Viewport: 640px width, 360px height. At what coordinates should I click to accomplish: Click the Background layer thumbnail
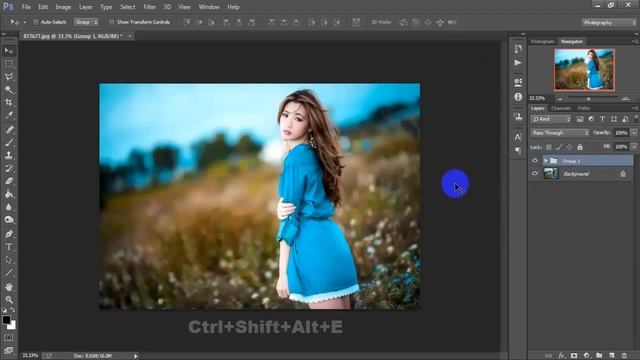click(551, 174)
